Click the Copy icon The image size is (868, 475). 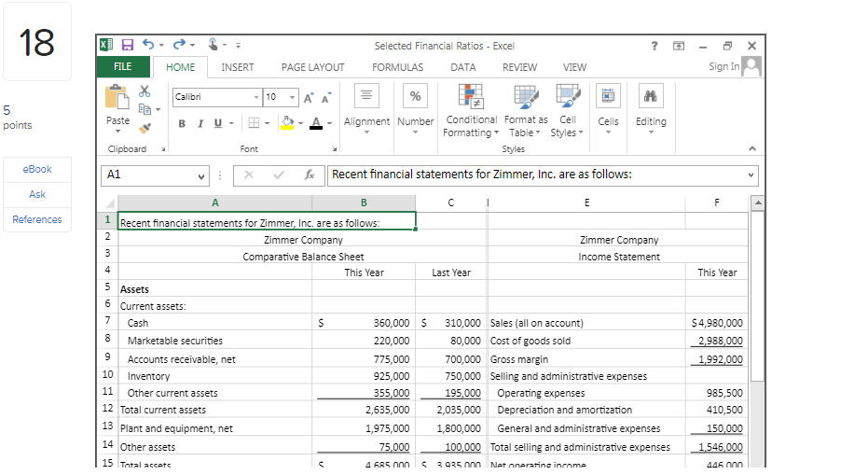145,109
